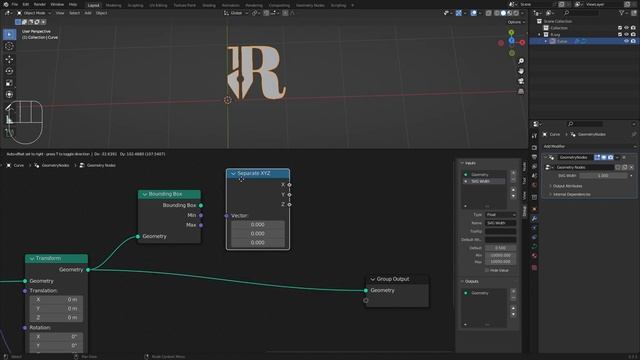Open the Object Mode dropdown
The height and width of the screenshot is (360, 640).
point(34,13)
